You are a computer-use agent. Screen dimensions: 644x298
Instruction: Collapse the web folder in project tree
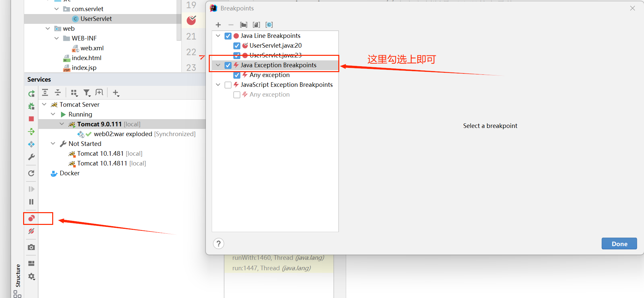click(x=48, y=28)
